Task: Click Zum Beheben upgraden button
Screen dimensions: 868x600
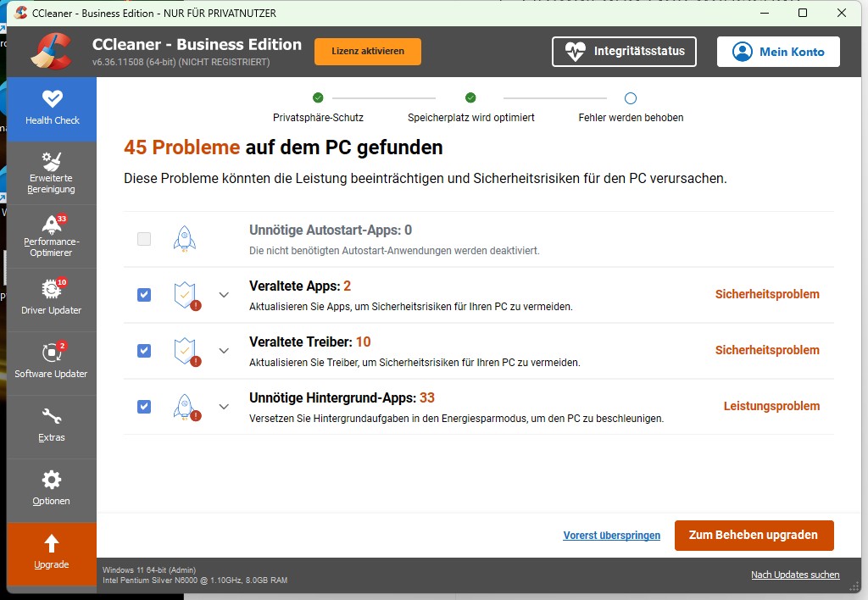Action: 754,536
